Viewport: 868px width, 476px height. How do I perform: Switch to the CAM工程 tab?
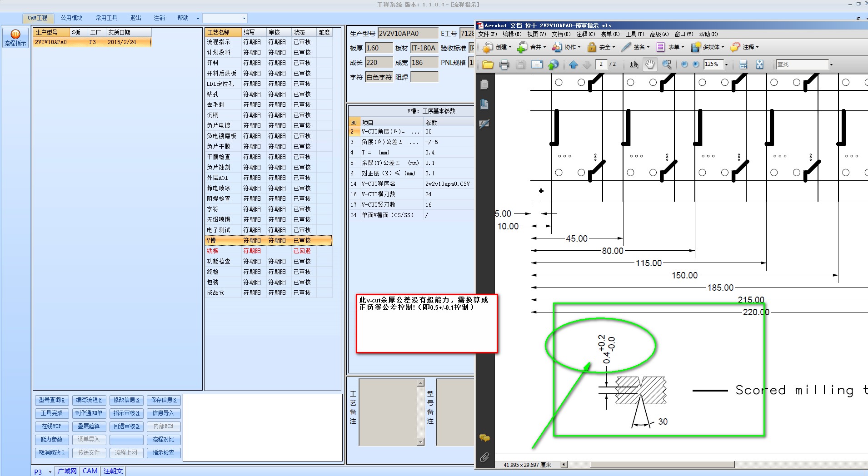[x=38, y=18]
